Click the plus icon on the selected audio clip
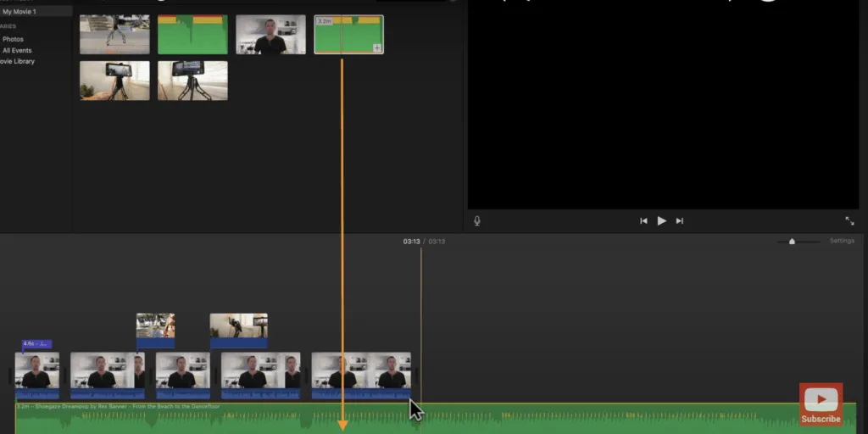The image size is (868, 434). (377, 48)
